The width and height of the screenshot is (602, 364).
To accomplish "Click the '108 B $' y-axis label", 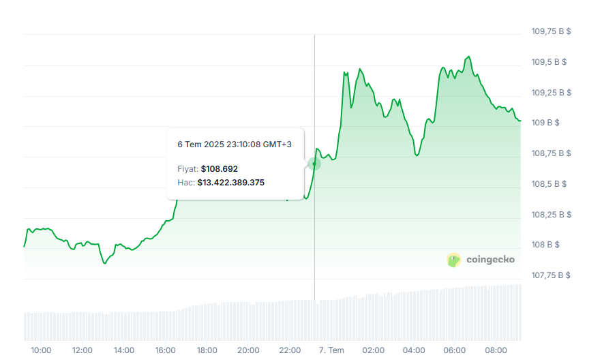I will (x=545, y=245).
